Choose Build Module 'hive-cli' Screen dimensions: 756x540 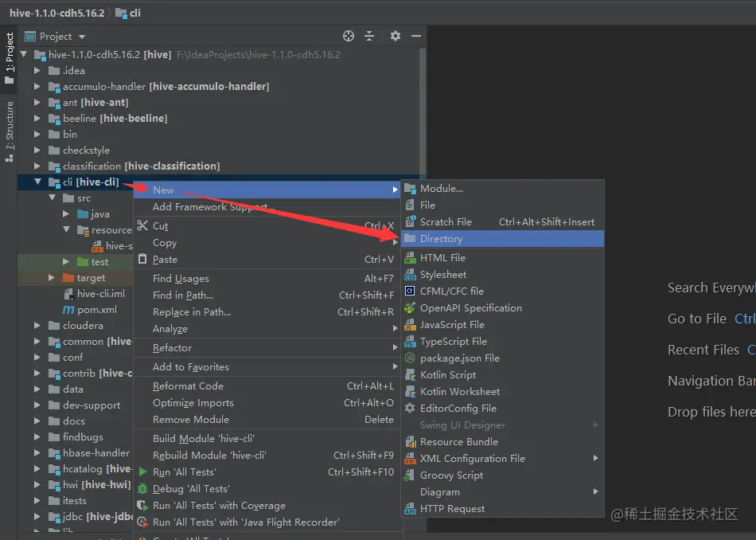click(267, 438)
